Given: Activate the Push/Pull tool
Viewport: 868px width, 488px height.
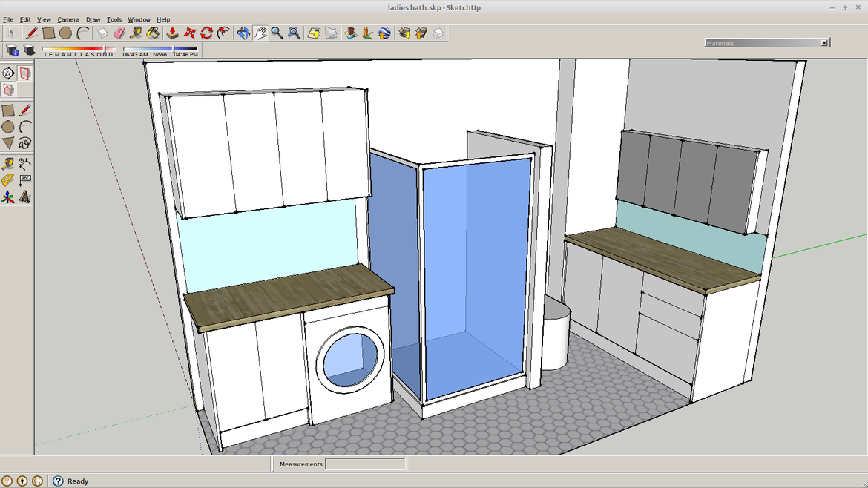Looking at the screenshot, I should tap(171, 33).
